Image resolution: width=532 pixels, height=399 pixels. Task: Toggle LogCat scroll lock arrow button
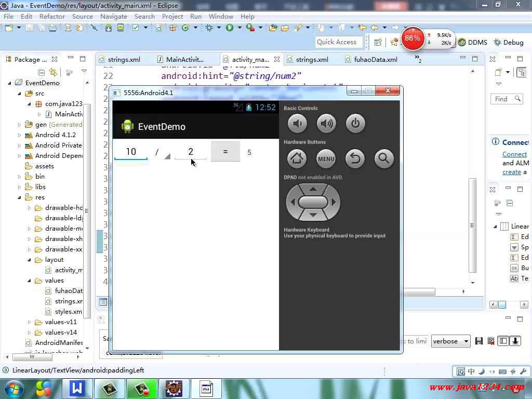tap(515, 341)
